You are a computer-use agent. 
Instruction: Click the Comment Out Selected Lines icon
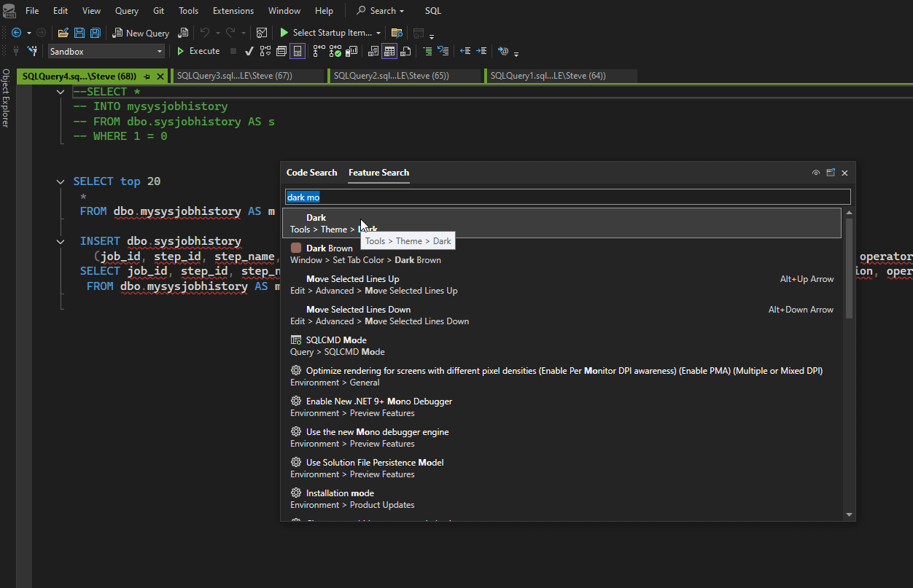[427, 51]
